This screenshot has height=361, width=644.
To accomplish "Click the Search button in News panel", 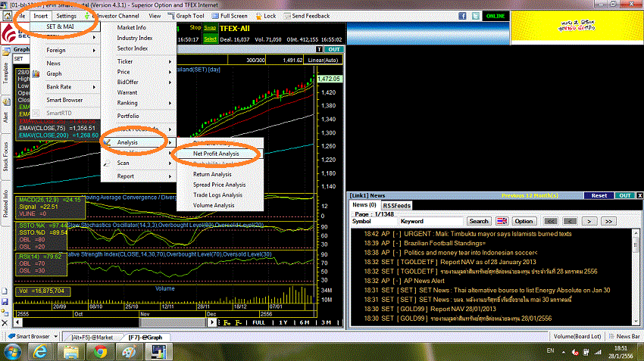I will [479, 221].
